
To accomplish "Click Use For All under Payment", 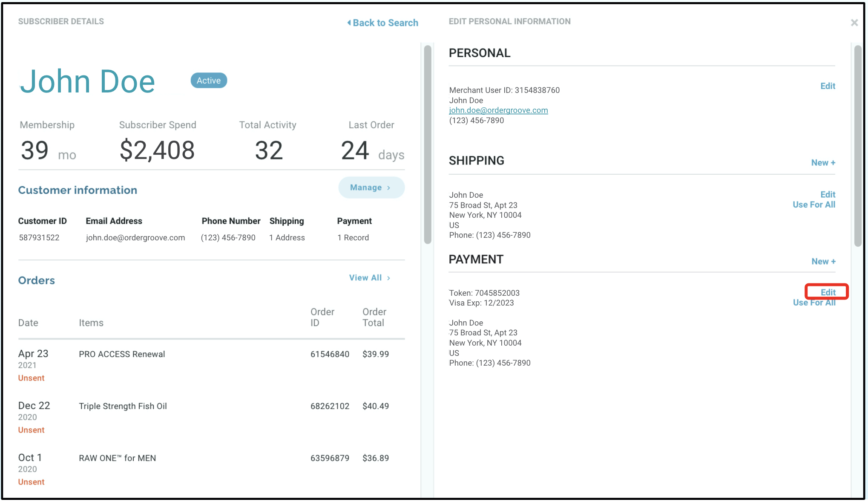I will tap(813, 303).
